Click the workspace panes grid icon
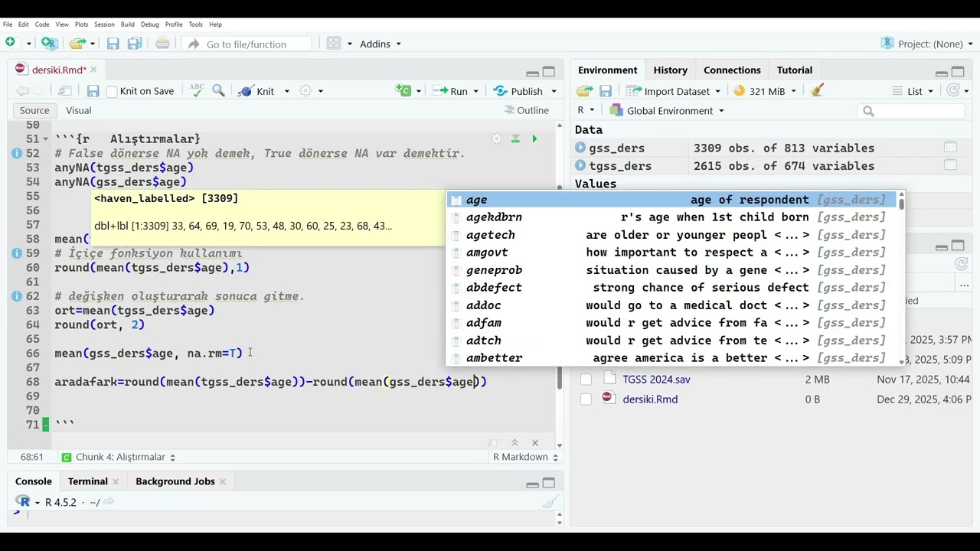This screenshot has height=551, width=980. coord(334,44)
